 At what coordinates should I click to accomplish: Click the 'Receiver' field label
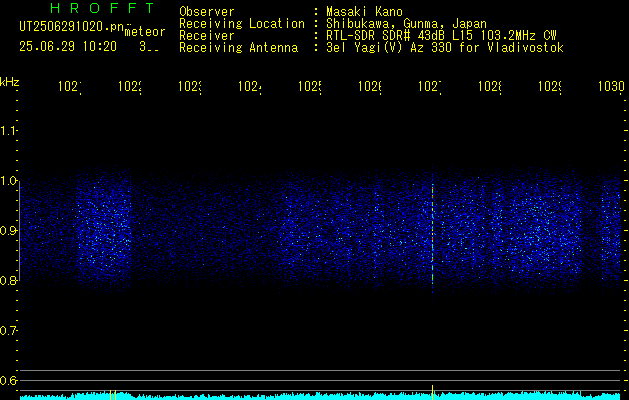pyautogui.click(x=207, y=36)
